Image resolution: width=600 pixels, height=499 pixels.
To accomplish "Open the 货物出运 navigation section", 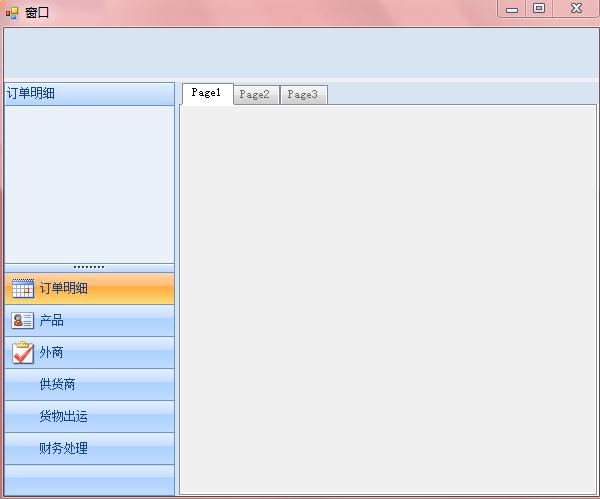I will (x=90, y=416).
